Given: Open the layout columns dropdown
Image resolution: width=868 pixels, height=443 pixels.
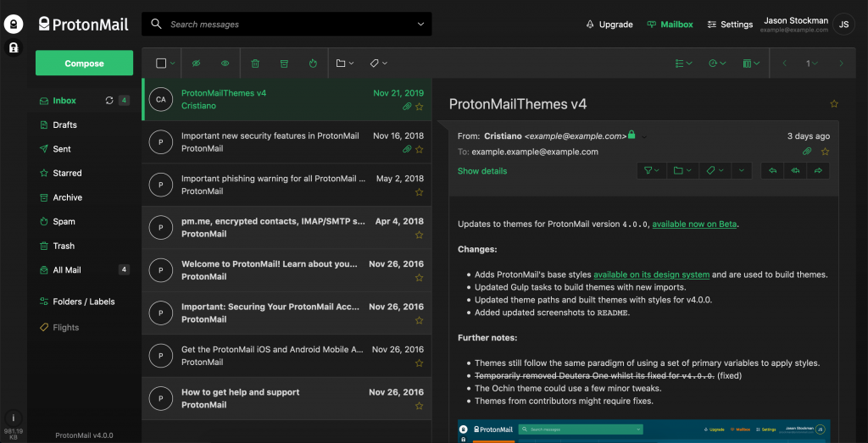Looking at the screenshot, I should [751, 64].
